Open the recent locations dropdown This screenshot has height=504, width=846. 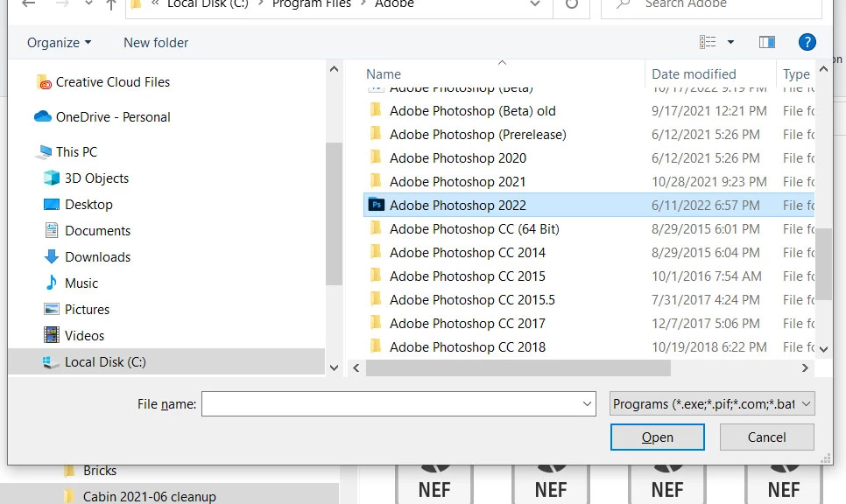coord(88,3)
